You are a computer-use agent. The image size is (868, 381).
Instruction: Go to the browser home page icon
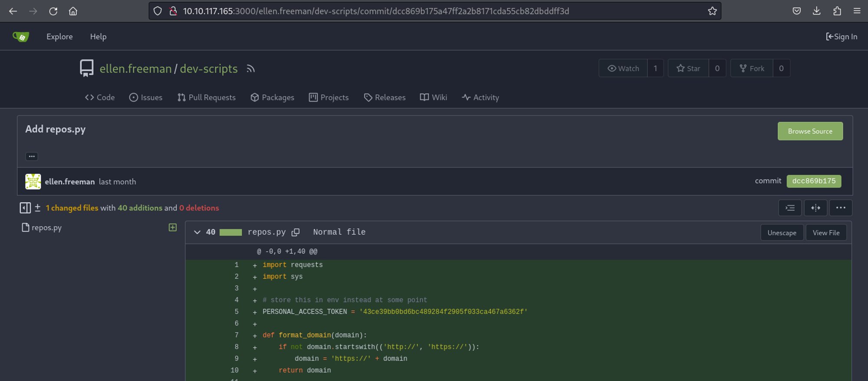click(x=73, y=11)
